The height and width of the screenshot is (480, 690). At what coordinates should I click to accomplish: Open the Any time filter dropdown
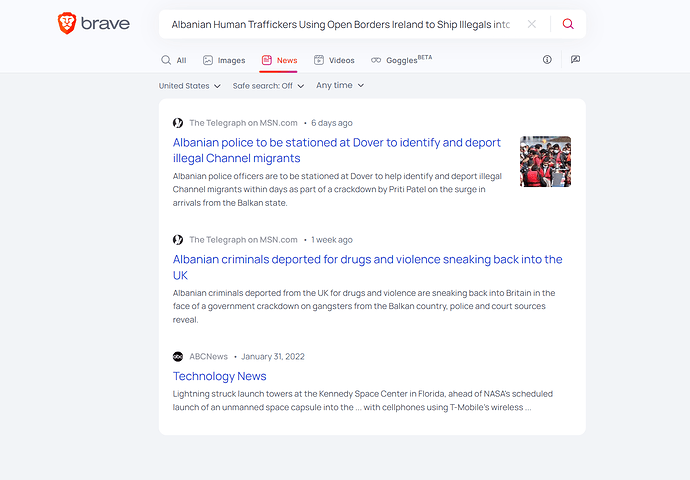340,85
